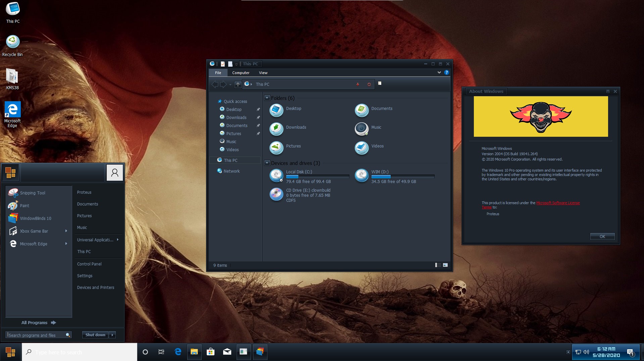Open the KMS38 desktop file
The image size is (644, 361).
point(12,79)
